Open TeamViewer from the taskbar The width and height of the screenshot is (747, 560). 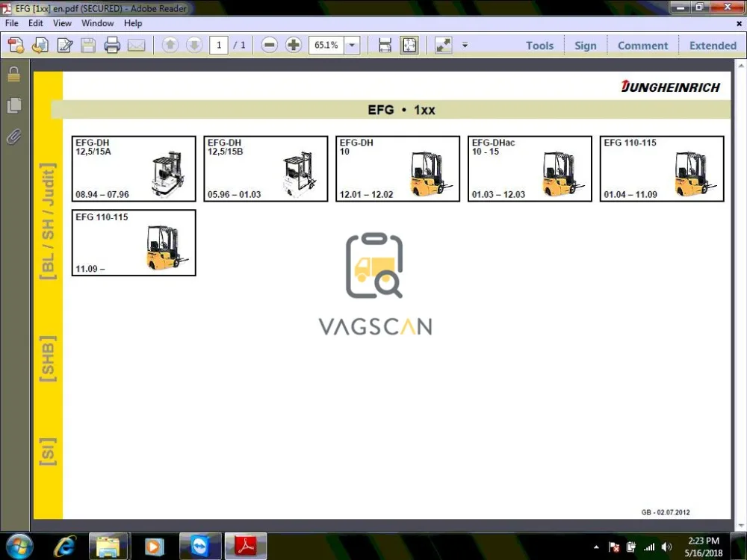(x=200, y=547)
